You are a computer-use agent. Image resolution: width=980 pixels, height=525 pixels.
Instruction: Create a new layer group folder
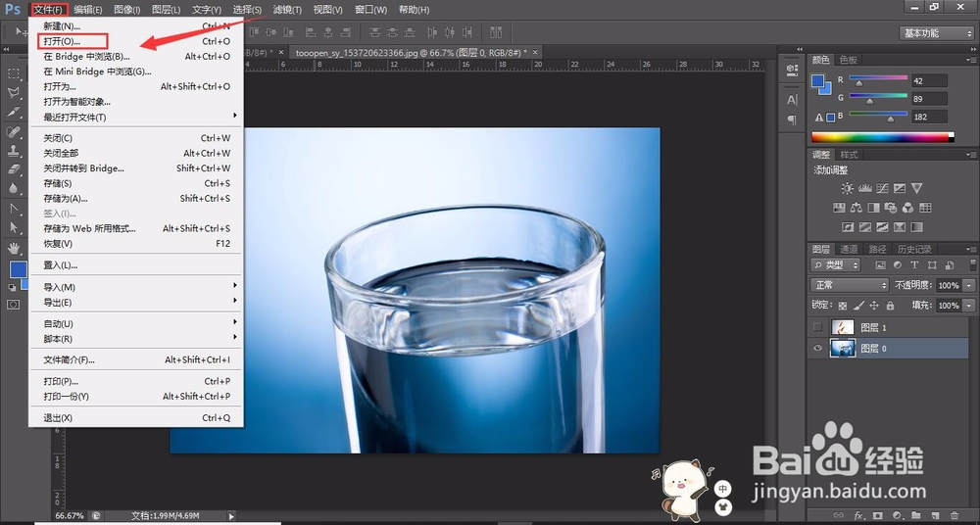click(x=915, y=515)
